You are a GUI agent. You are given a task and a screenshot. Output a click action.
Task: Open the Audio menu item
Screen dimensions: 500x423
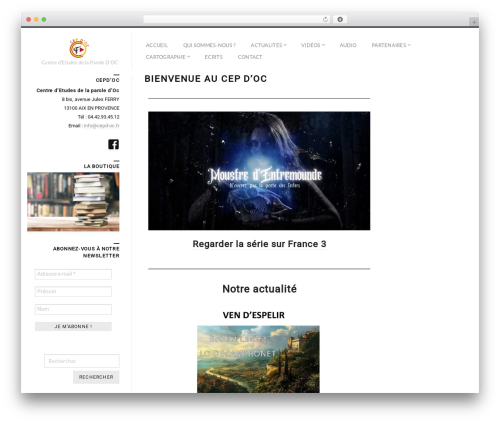click(x=348, y=45)
